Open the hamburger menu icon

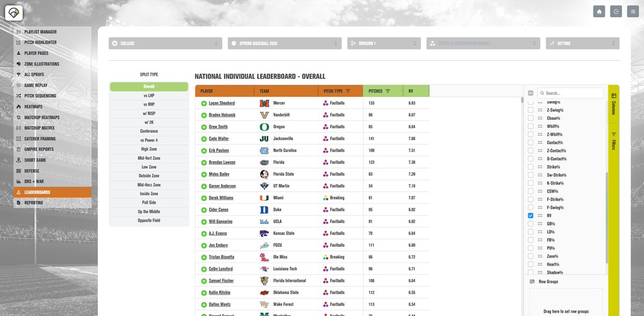632,11
